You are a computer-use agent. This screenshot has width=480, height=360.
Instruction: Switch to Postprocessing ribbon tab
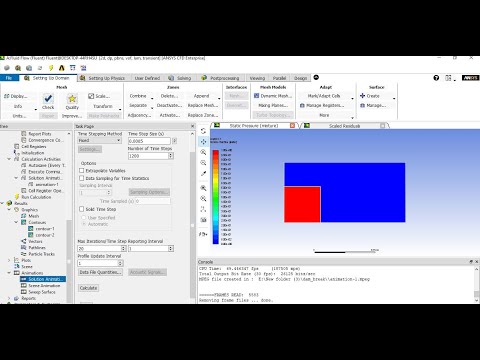tap(221, 78)
